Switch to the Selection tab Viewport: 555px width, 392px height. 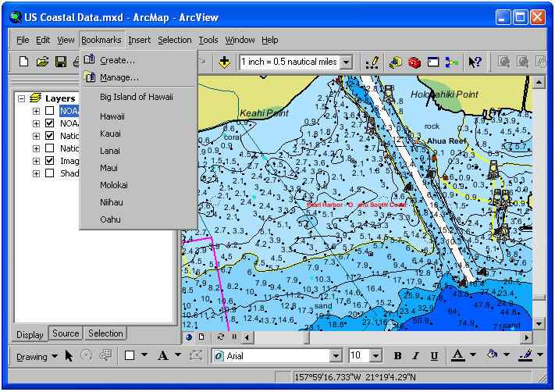(x=105, y=333)
